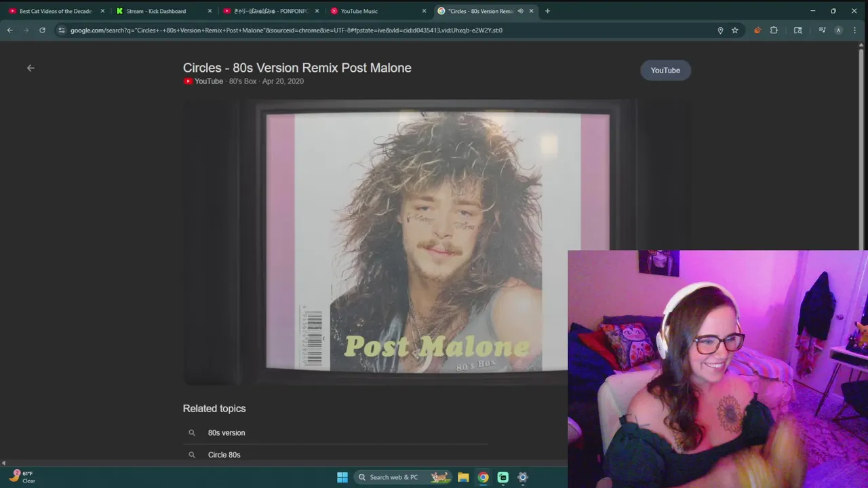Open File Explorer from taskbar

click(x=463, y=477)
